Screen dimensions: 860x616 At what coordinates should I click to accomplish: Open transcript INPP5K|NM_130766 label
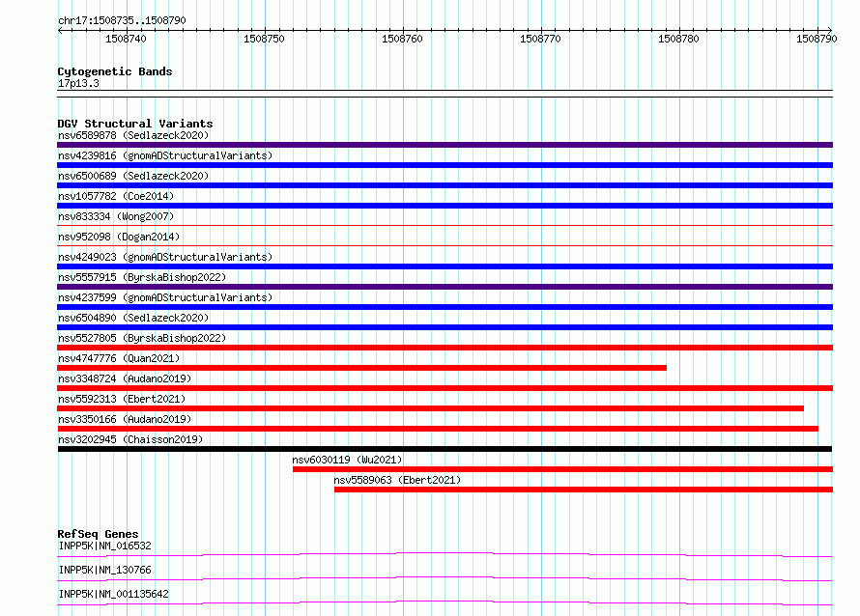104,570
